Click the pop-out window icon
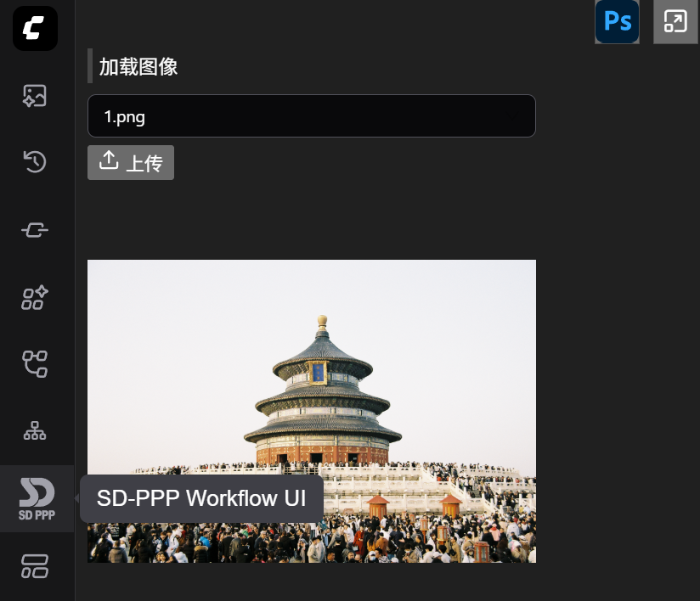Screen dimensions: 700x601 [x=675, y=22]
